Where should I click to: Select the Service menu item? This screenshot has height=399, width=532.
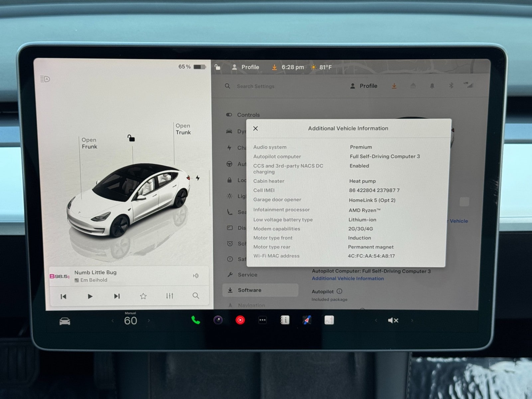click(247, 275)
